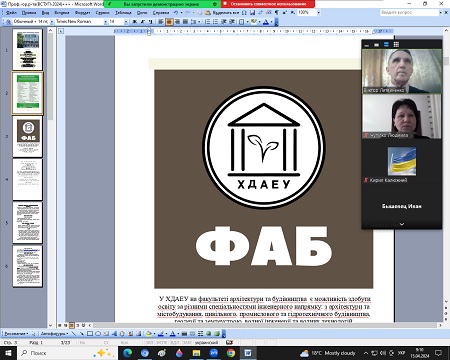This screenshot has width=450, height=360.
Task: Open the zoom percentage dropdown
Action: coord(319,13)
